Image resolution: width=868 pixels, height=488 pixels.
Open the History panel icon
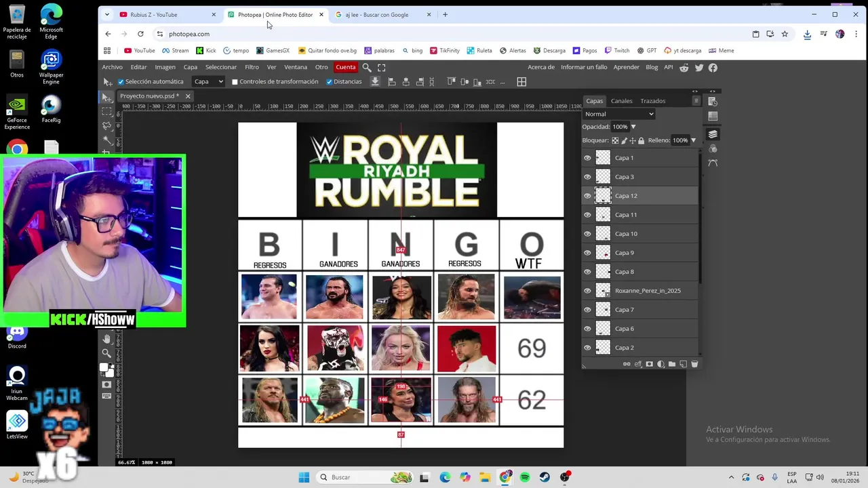click(x=713, y=102)
